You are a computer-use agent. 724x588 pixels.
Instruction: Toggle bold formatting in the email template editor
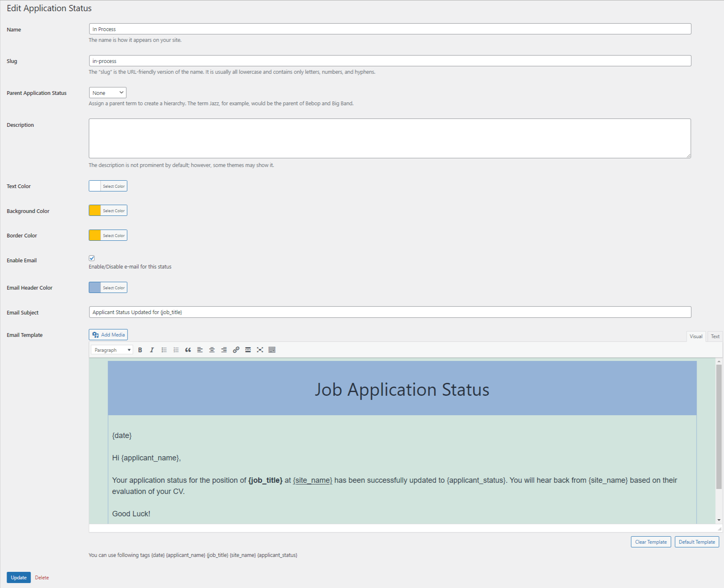click(140, 350)
